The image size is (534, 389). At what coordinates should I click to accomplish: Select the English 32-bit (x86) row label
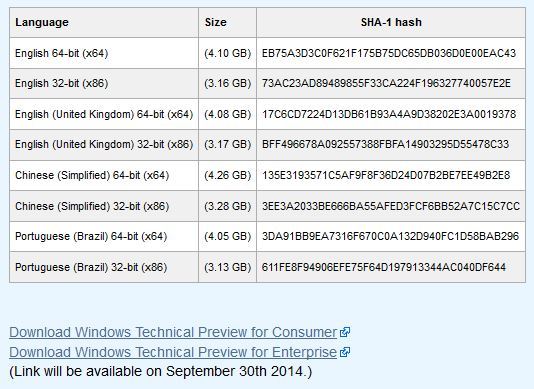tap(62, 83)
